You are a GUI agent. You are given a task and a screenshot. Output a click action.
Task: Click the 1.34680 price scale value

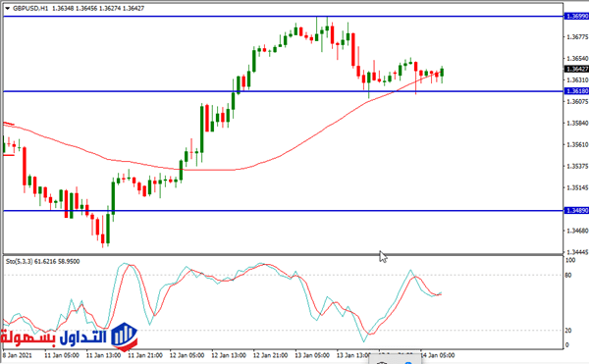(577, 231)
